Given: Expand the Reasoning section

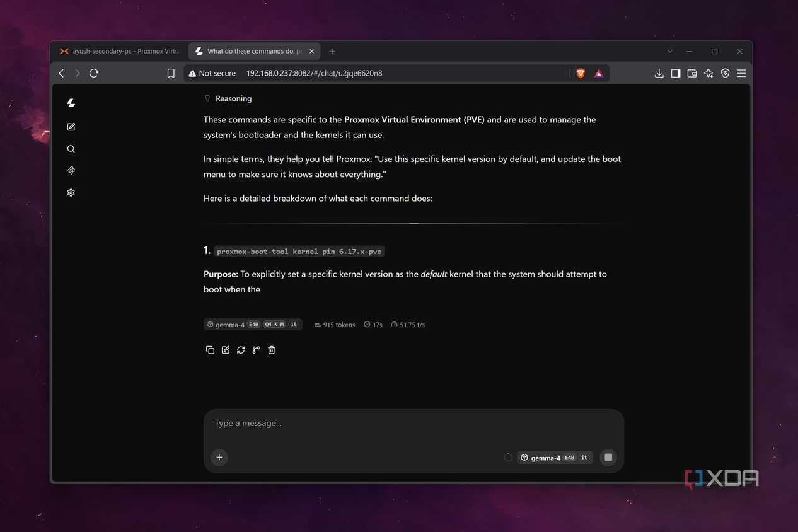Looking at the screenshot, I should tap(228, 98).
